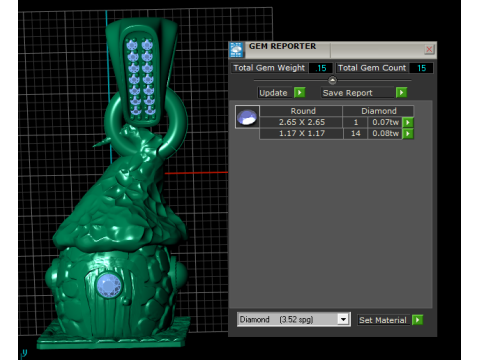Click the Total Gem Count value 15
The image size is (480, 360).
[x=421, y=68]
